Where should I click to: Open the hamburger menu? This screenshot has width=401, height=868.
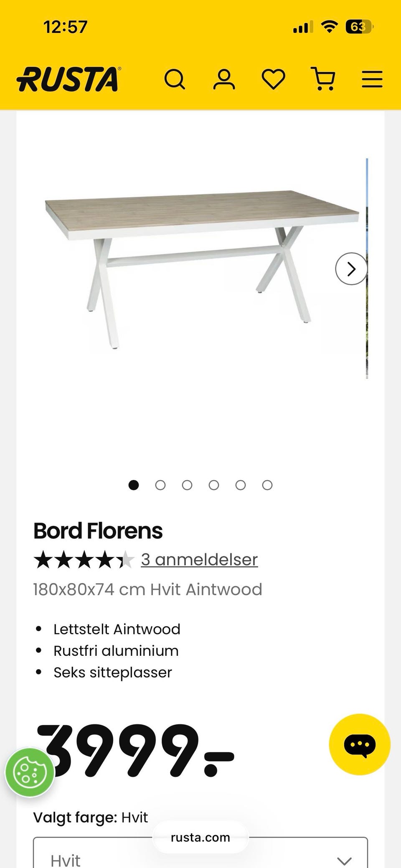point(372,79)
